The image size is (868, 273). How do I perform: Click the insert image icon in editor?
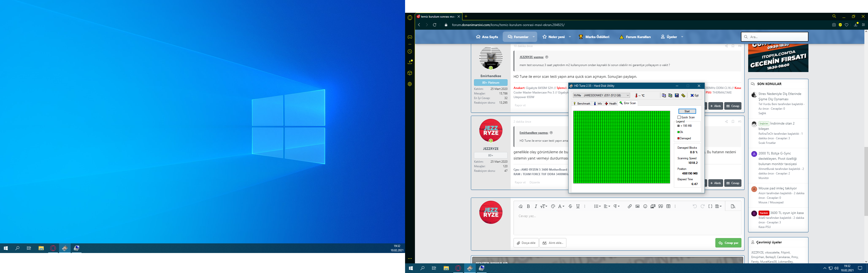(x=637, y=206)
